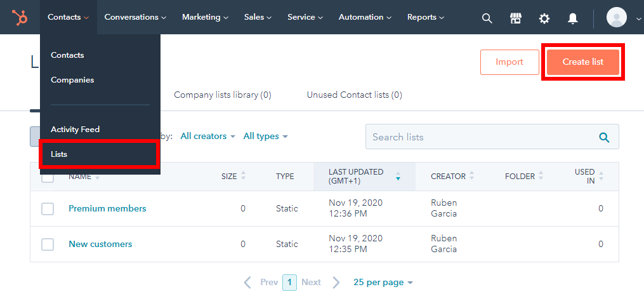Click the HubSpot sprocket logo
The width and height of the screenshot is (644, 308).
tap(19, 17)
